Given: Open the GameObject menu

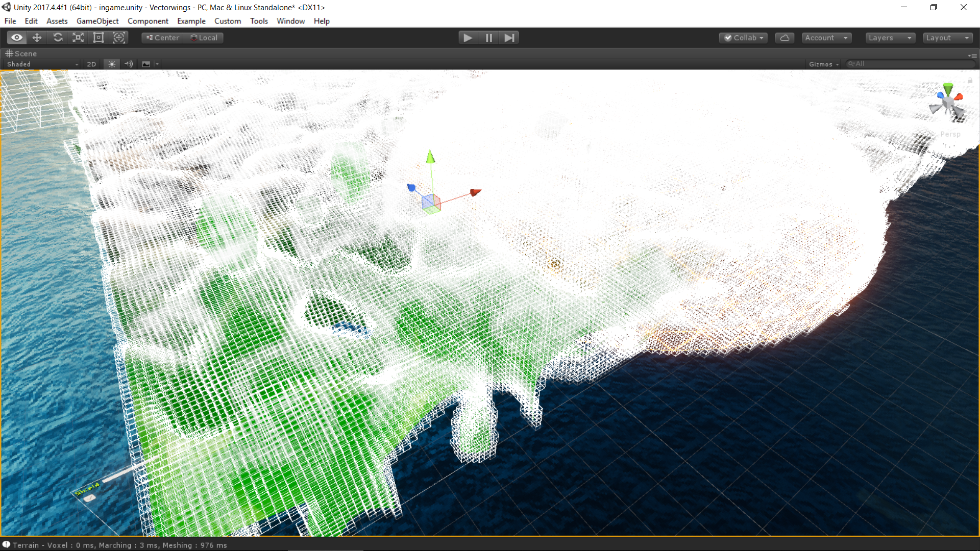Looking at the screenshot, I should [x=97, y=21].
